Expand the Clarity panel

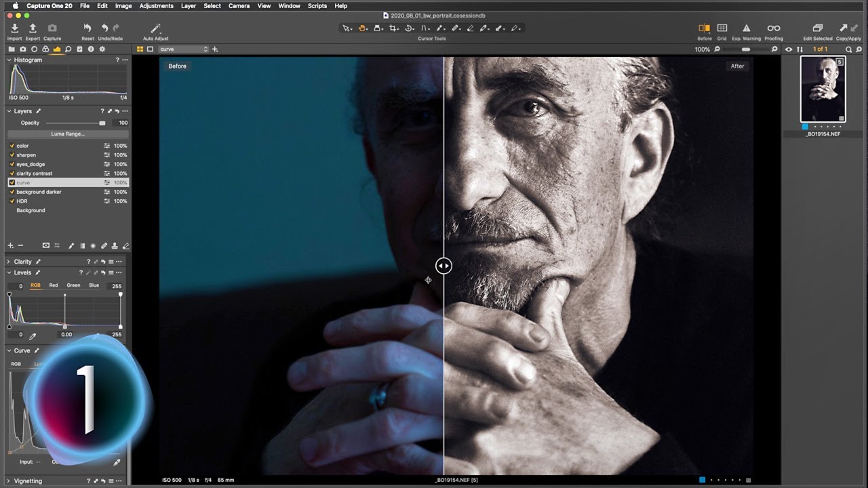tap(9, 262)
